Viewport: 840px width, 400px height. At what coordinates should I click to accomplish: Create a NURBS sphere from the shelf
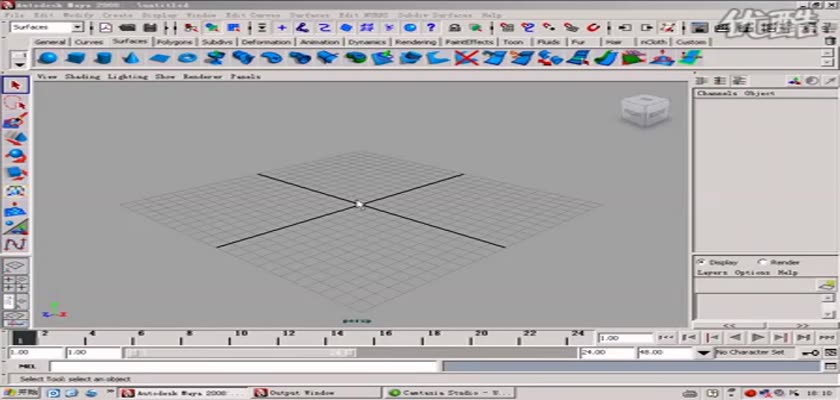48,57
